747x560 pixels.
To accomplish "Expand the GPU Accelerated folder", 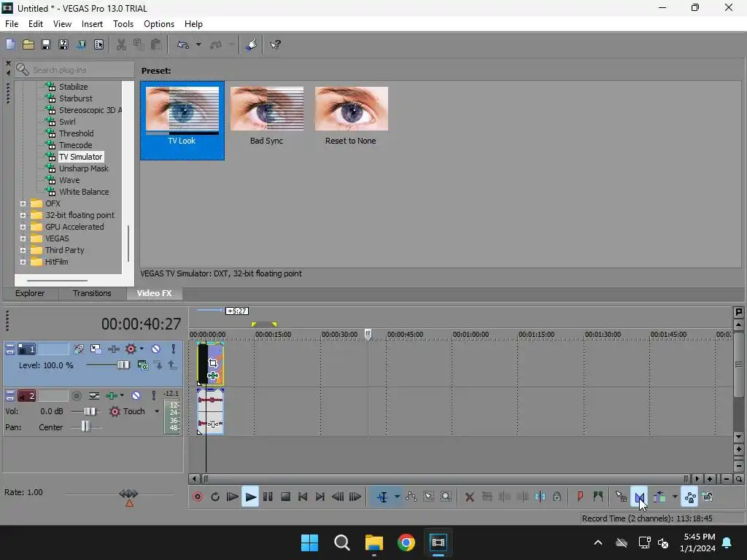I will [x=23, y=227].
